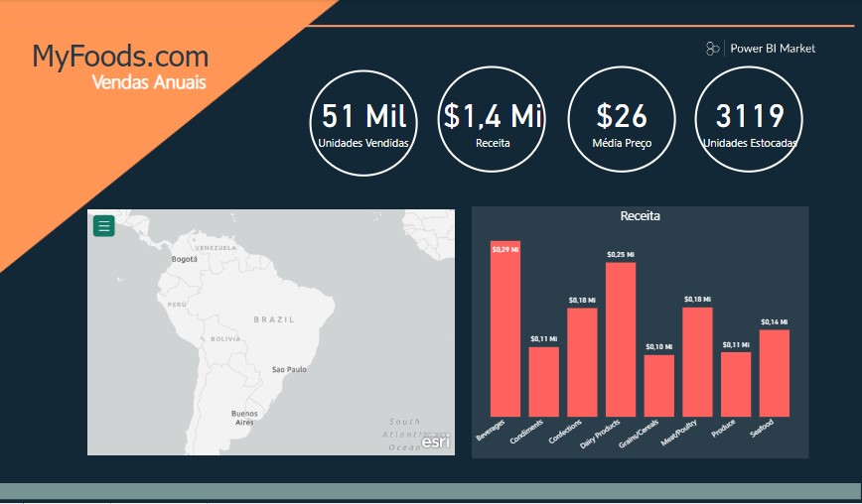Click the VENEZUELA label on the map
Image resolution: width=862 pixels, height=504 pixels.
pos(216,248)
